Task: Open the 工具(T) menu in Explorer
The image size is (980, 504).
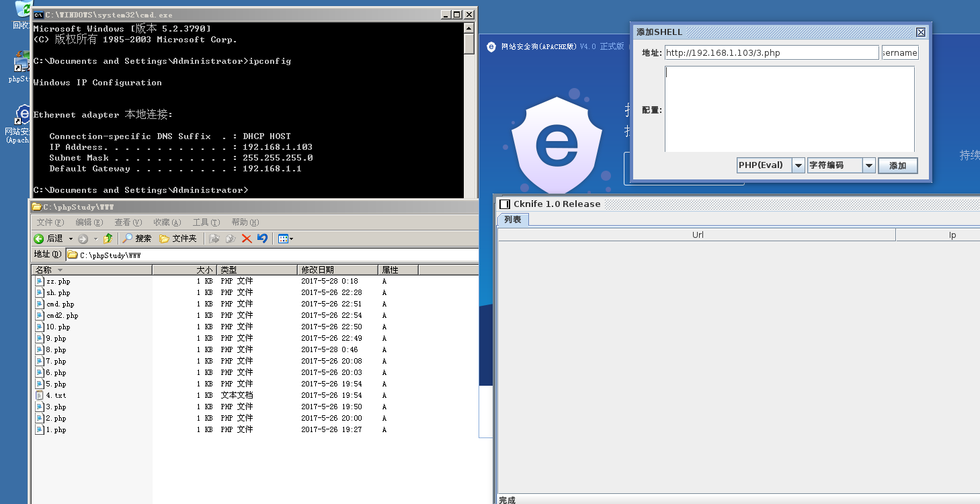Action: [206, 222]
